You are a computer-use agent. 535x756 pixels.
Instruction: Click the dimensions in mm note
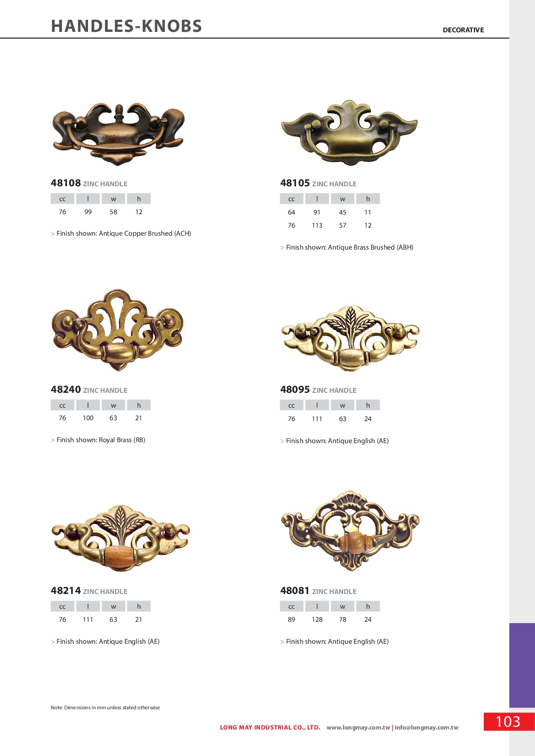click(x=105, y=708)
